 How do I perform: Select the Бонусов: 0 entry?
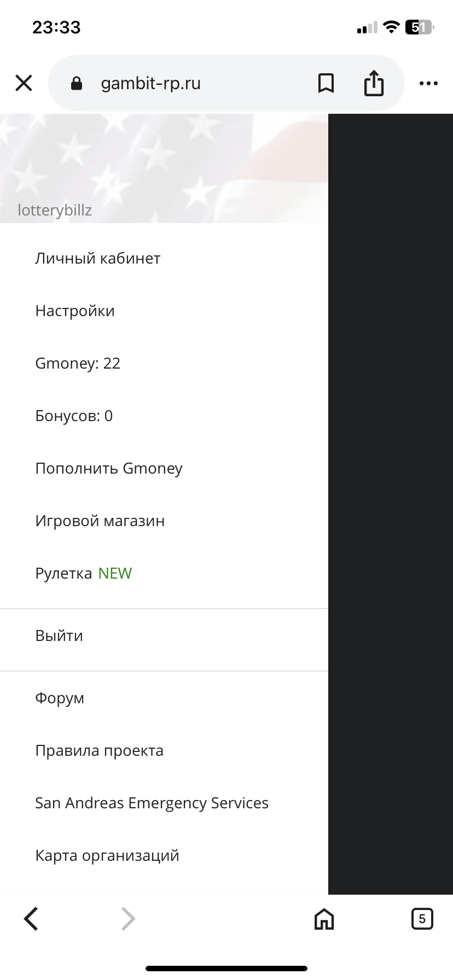[74, 416]
